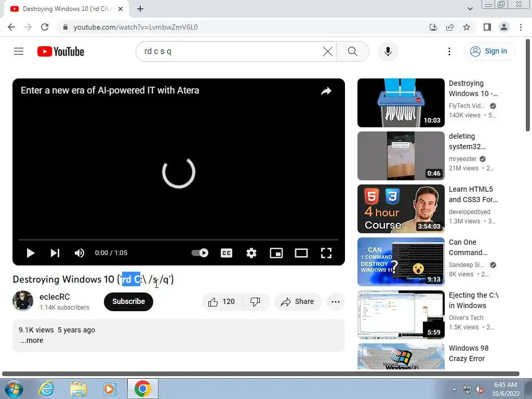532x399 pixels.
Task: Select the Destroying Windows 10 browser tab
Action: click(x=66, y=9)
